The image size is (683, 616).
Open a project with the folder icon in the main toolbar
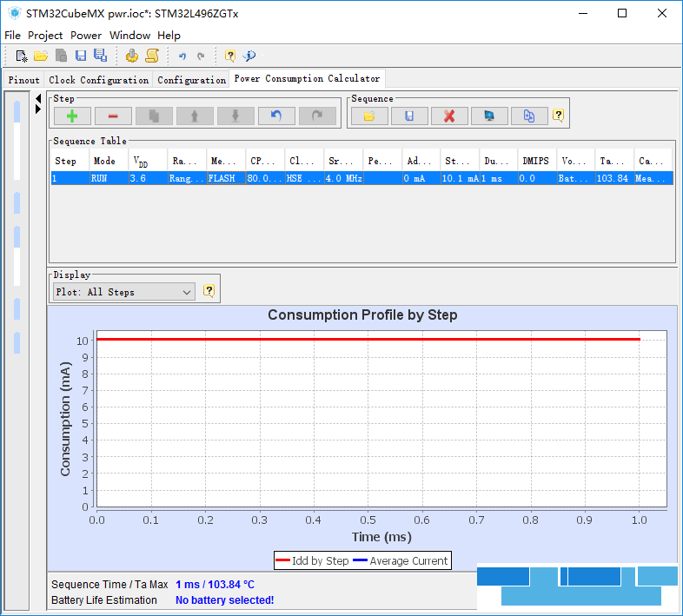(41, 56)
